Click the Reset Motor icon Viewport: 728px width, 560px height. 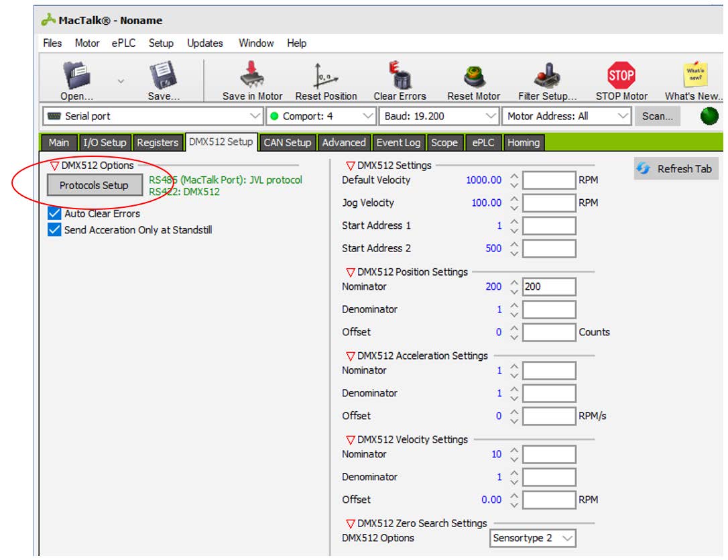pyautogui.click(x=474, y=76)
